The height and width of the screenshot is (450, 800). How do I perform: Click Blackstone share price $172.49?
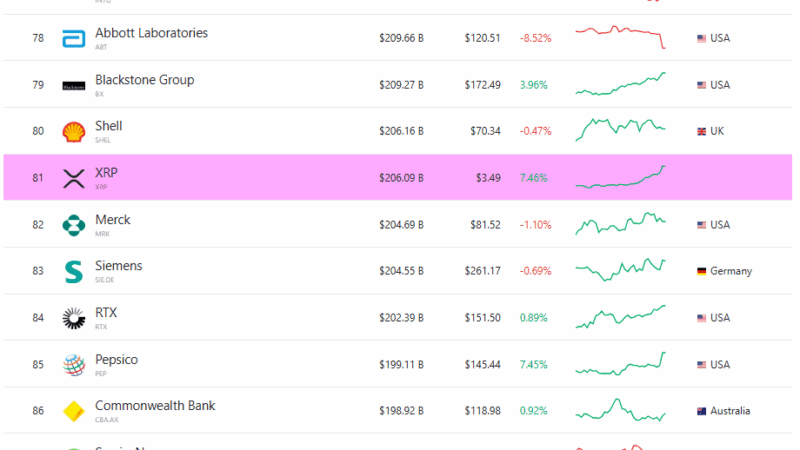(482, 85)
